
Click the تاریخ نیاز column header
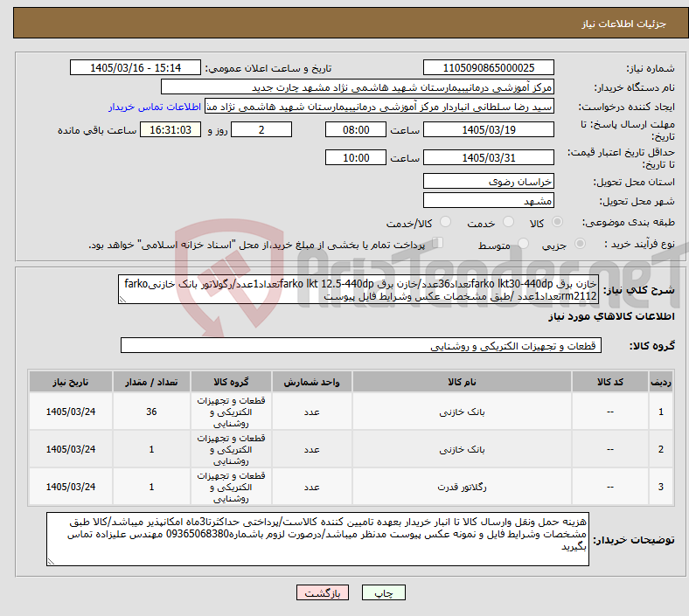[x=71, y=382]
